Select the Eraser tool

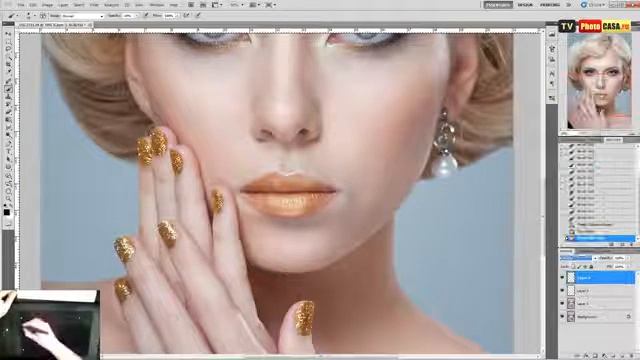(x=8, y=111)
